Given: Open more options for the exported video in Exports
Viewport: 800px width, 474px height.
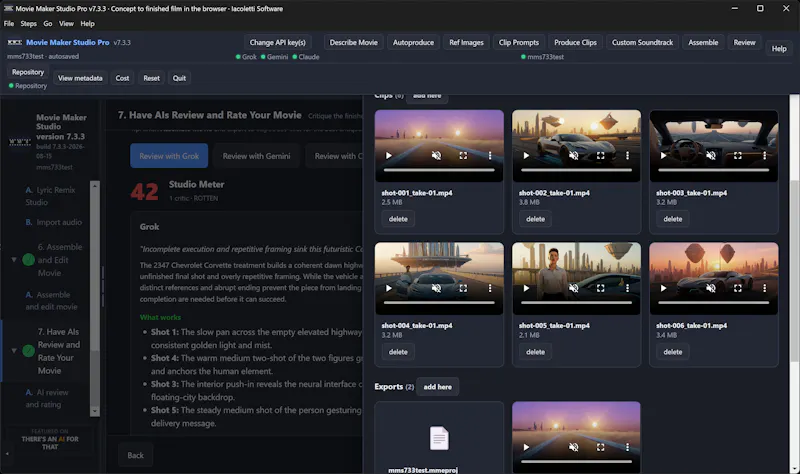Looking at the screenshot, I should pos(627,447).
